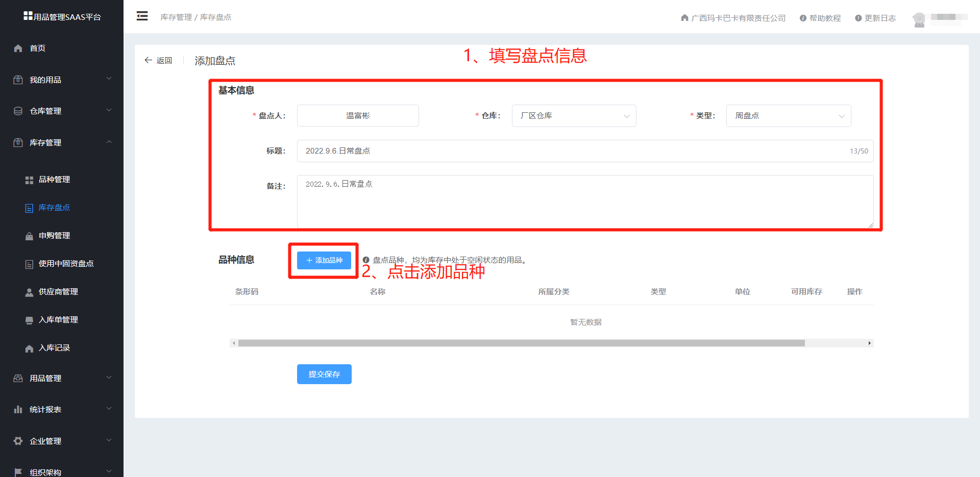Click the 库存盘点 document icon

(29, 208)
